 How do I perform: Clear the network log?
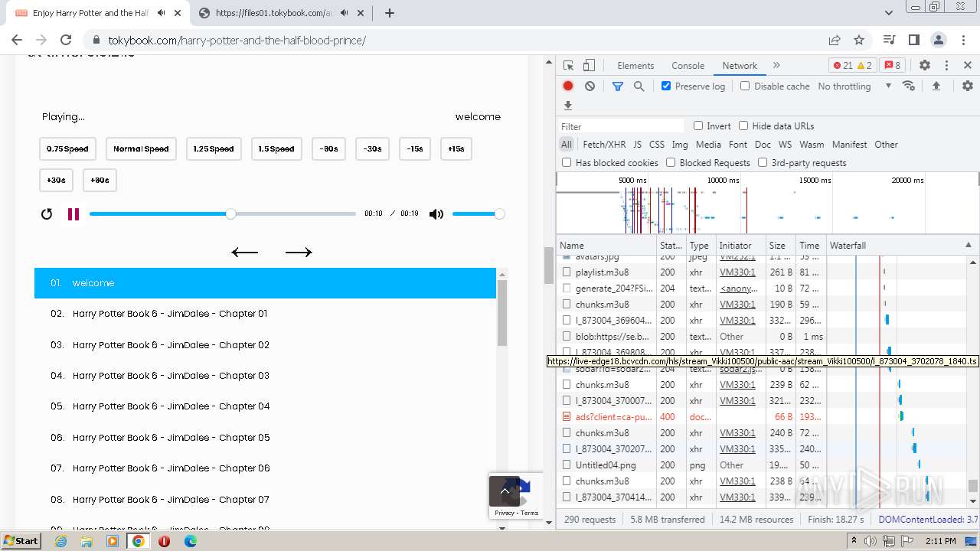click(x=590, y=86)
